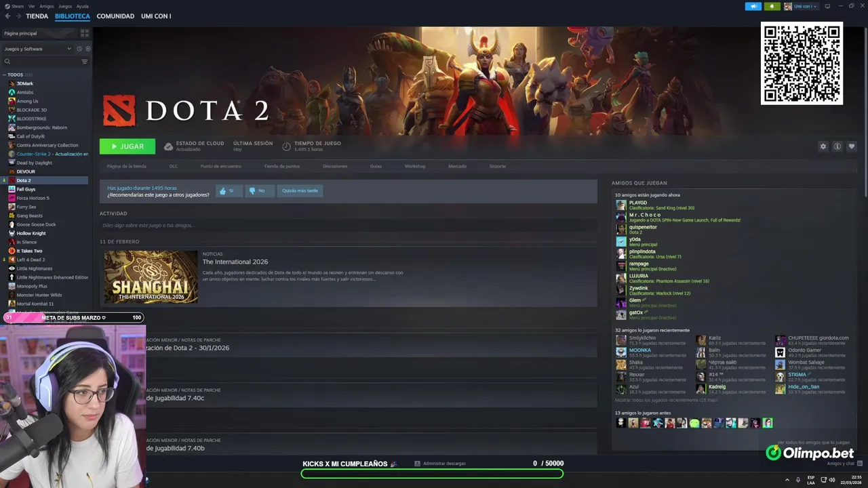Go to the TIENDA tab
Image resolution: width=868 pixels, height=488 pixels.
(x=37, y=16)
